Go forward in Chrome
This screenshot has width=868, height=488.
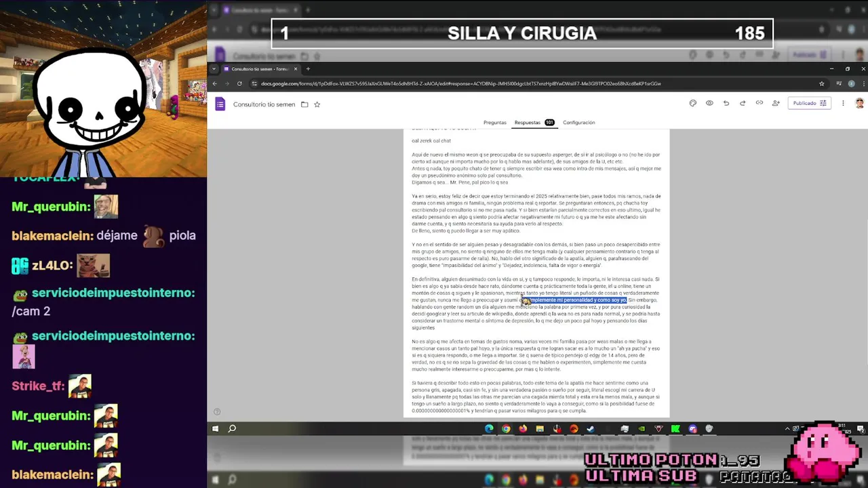pos(227,83)
